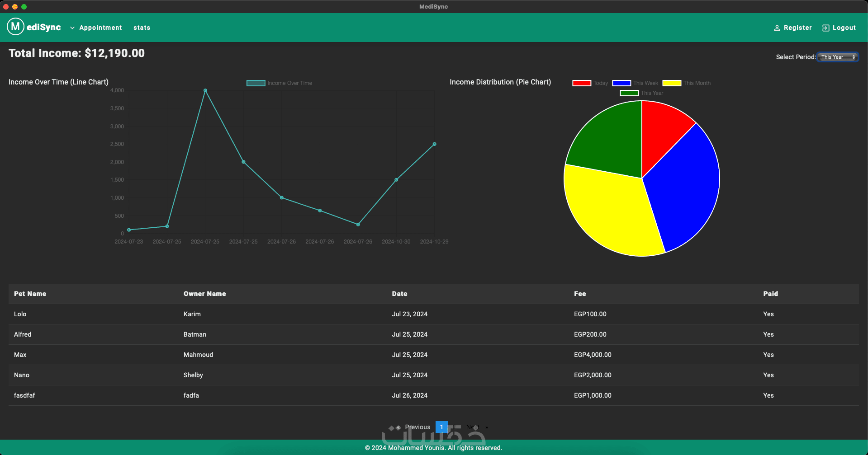The image size is (868, 455).
Task: Toggle the Today legend in pie chart
Action: point(590,83)
